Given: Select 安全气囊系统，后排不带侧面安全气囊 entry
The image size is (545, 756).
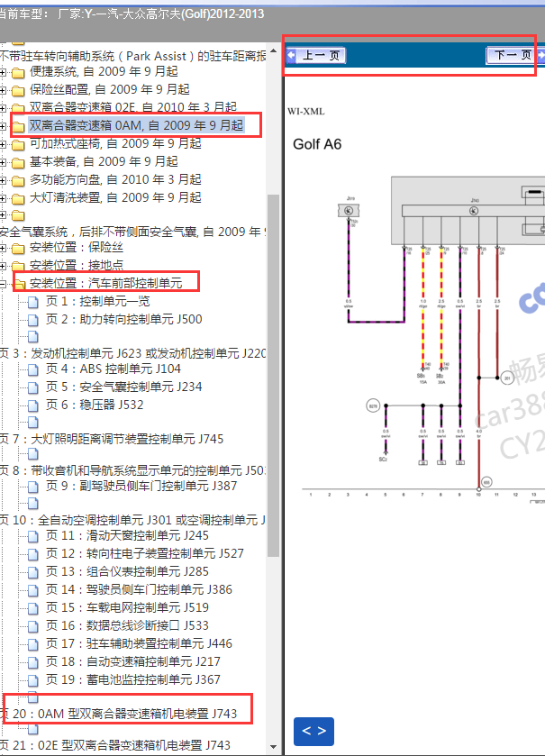Looking at the screenshot, I should [x=132, y=232].
